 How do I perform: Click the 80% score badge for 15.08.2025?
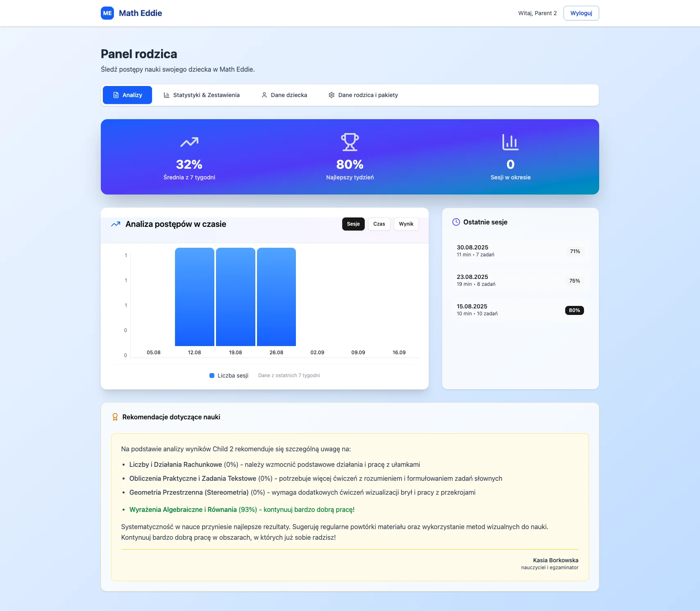pyautogui.click(x=575, y=310)
